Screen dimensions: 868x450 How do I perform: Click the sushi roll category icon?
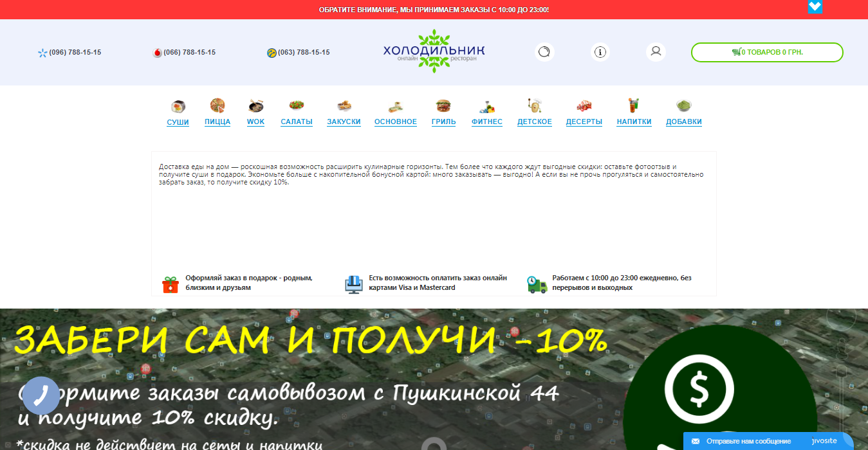pyautogui.click(x=178, y=106)
